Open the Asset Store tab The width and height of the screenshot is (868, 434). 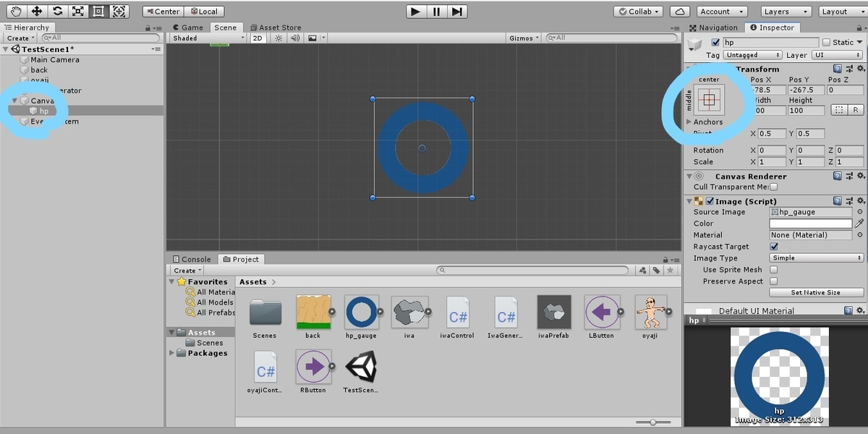pos(276,27)
